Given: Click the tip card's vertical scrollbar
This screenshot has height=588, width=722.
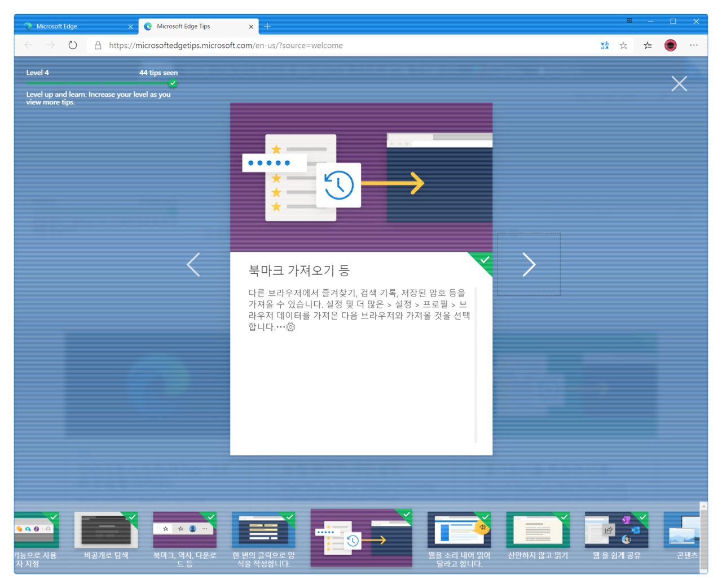Looking at the screenshot, I should [476, 365].
